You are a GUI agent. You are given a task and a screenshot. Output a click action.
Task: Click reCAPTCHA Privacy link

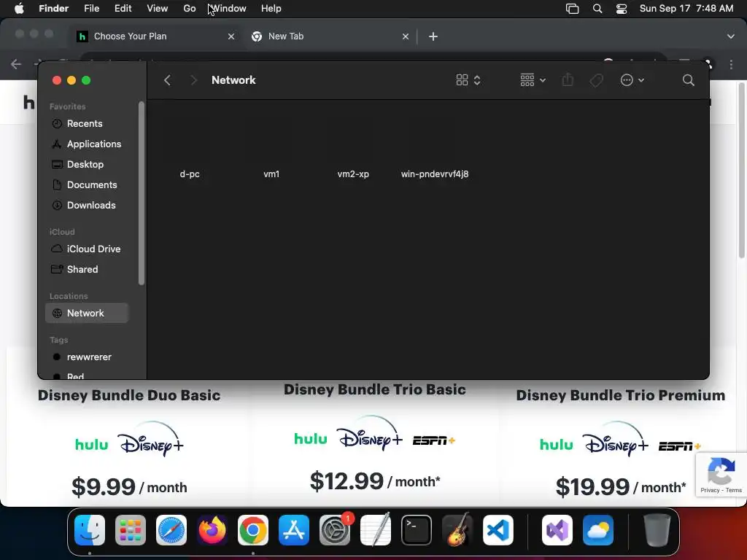point(710,490)
